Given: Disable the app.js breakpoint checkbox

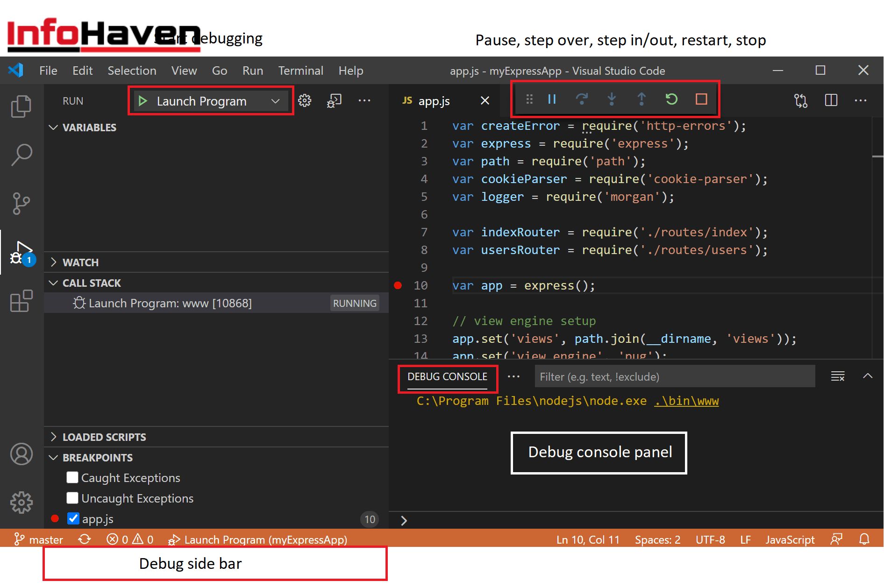Looking at the screenshot, I should tap(73, 518).
